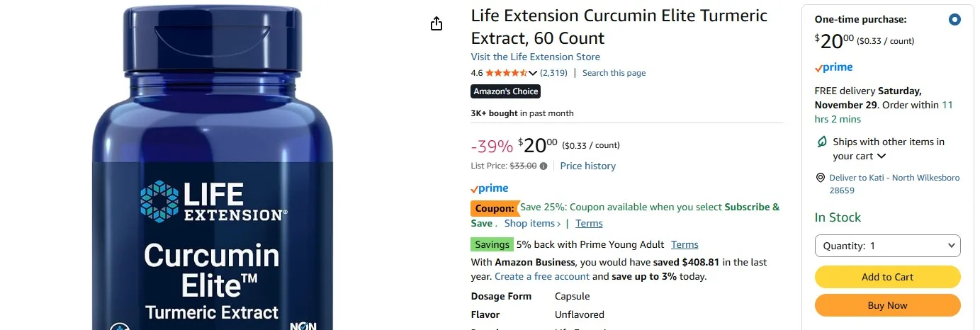This screenshot has width=980, height=330.
Task: Click the leaf icon beside shipping note
Action: (x=822, y=142)
